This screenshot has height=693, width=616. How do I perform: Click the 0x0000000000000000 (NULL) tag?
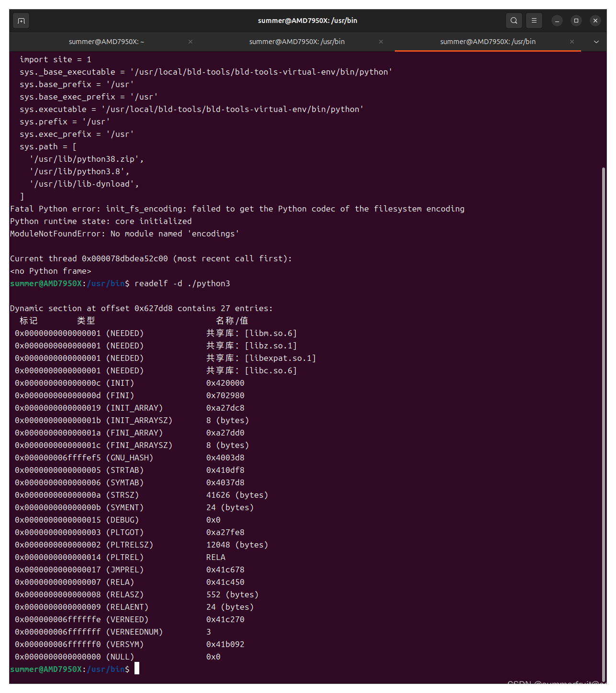[x=75, y=657]
